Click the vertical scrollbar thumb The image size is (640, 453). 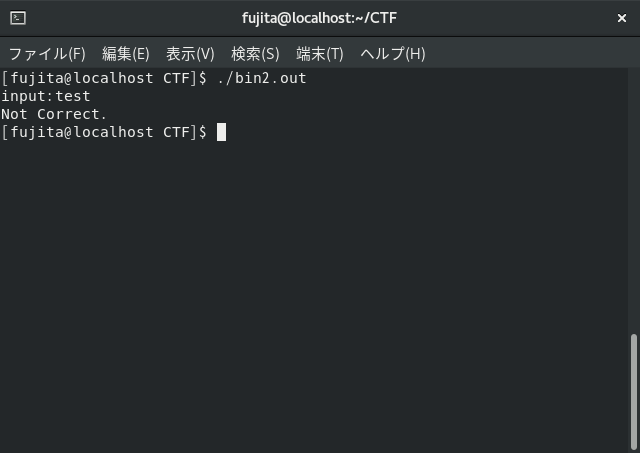633,390
